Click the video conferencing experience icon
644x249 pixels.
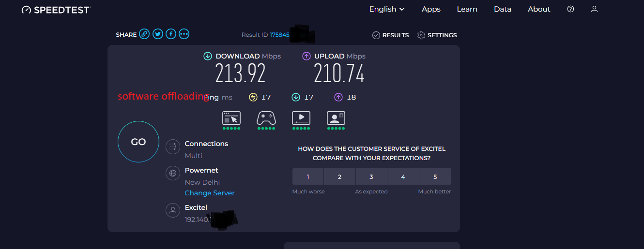[x=336, y=118]
